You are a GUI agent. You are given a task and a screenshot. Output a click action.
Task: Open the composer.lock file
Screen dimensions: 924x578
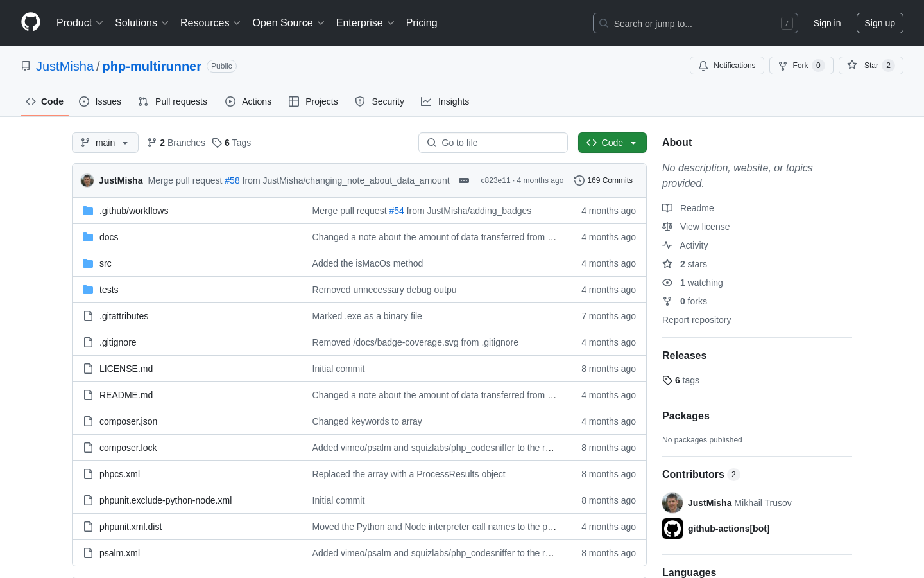[128, 448]
